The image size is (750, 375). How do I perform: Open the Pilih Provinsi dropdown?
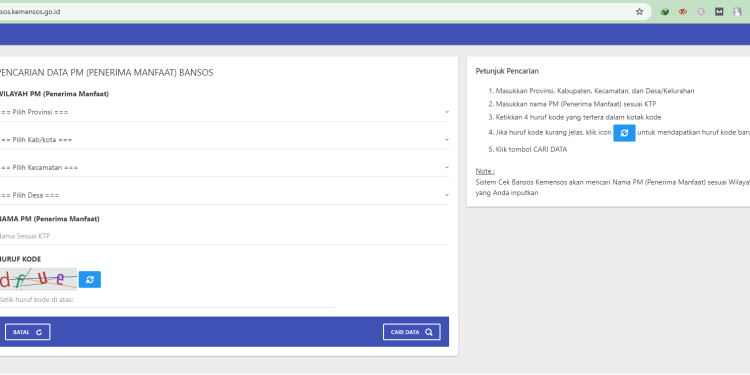click(x=224, y=112)
